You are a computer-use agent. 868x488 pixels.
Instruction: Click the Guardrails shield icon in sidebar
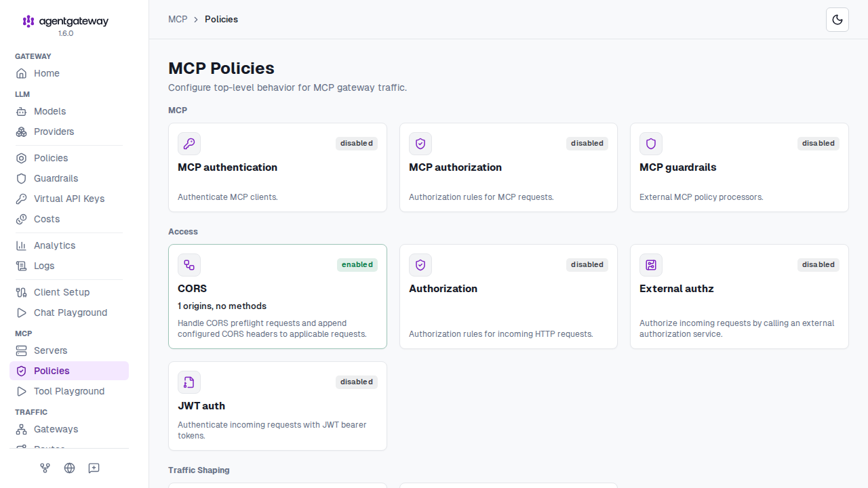[22, 178]
